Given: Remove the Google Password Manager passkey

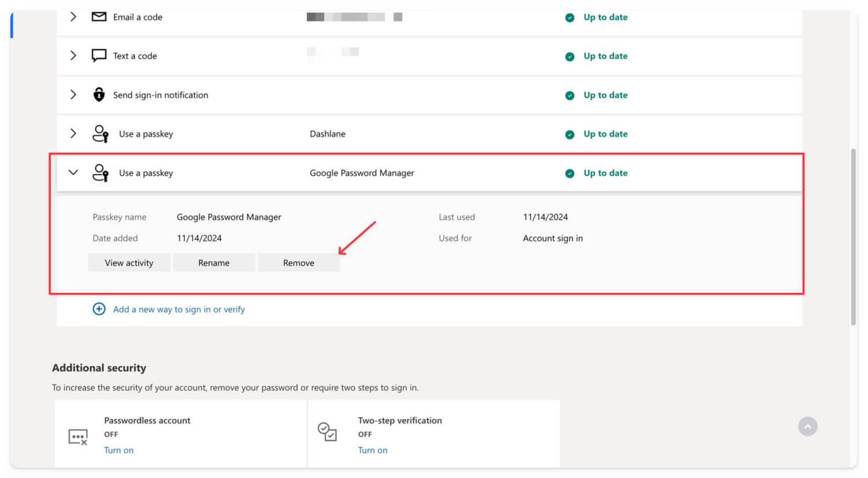Looking at the screenshot, I should 299,263.
